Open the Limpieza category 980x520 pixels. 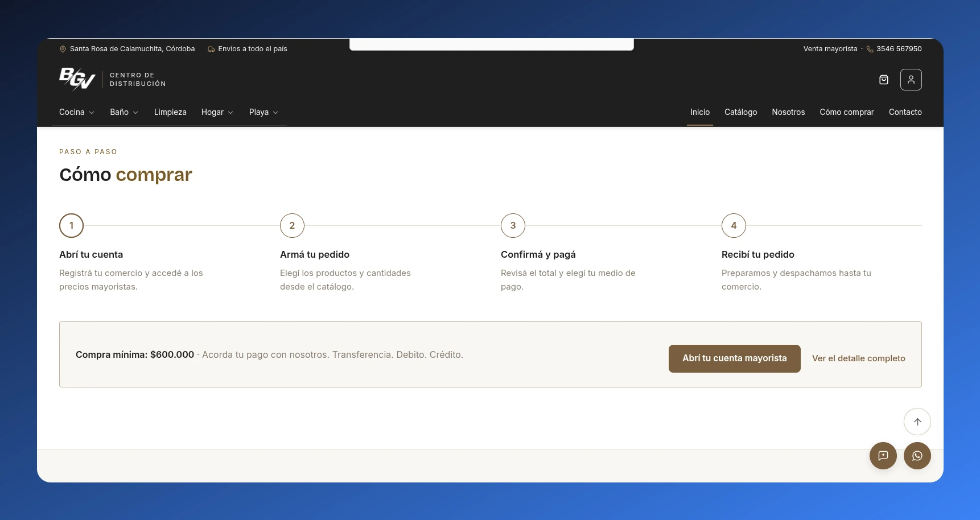pos(170,112)
